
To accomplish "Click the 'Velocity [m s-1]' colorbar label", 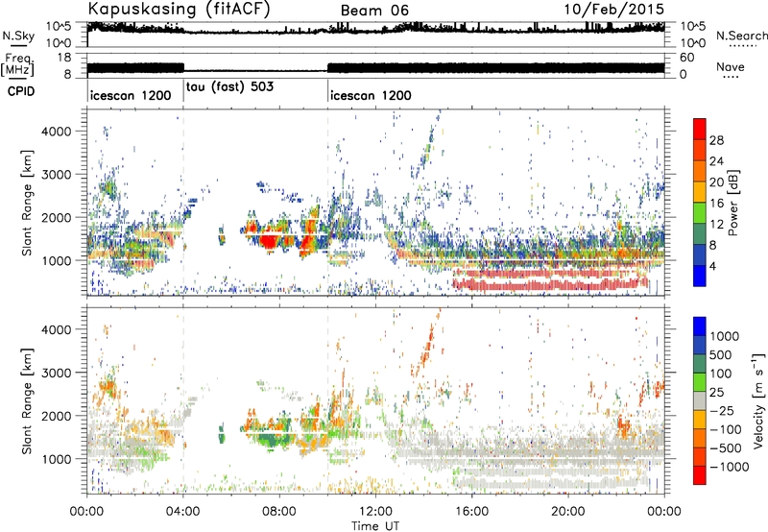I will click(758, 400).
